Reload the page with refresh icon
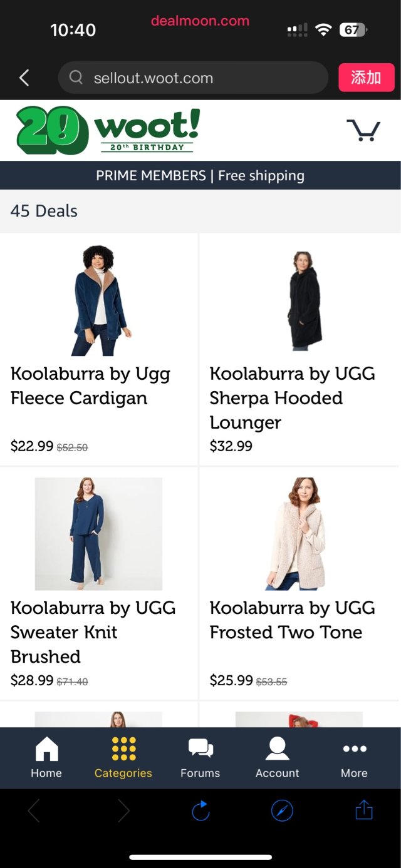 tap(200, 812)
